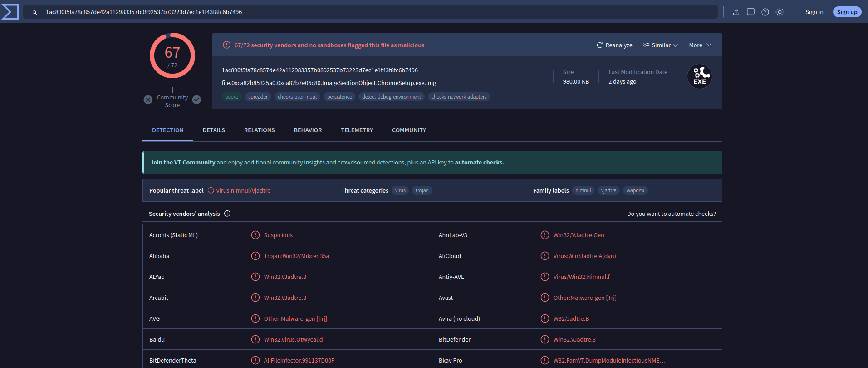
Task: Open the help question mark icon
Action: [765, 12]
